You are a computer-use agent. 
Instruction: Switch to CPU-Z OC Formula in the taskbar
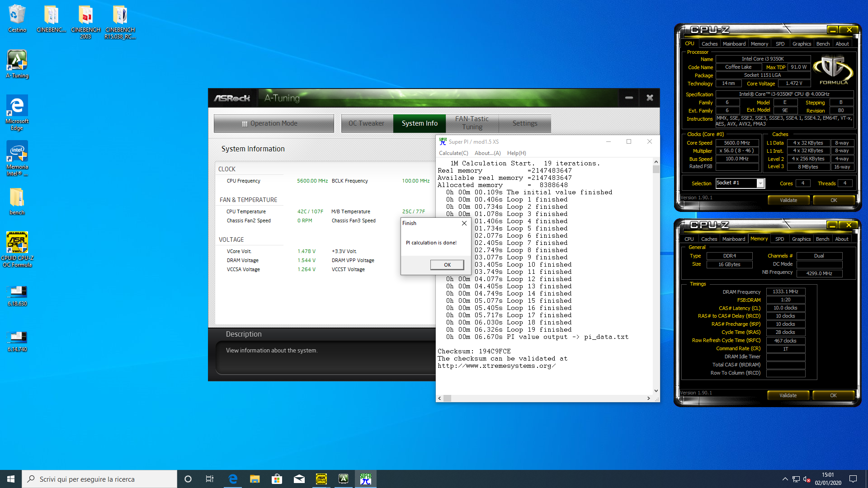click(321, 479)
